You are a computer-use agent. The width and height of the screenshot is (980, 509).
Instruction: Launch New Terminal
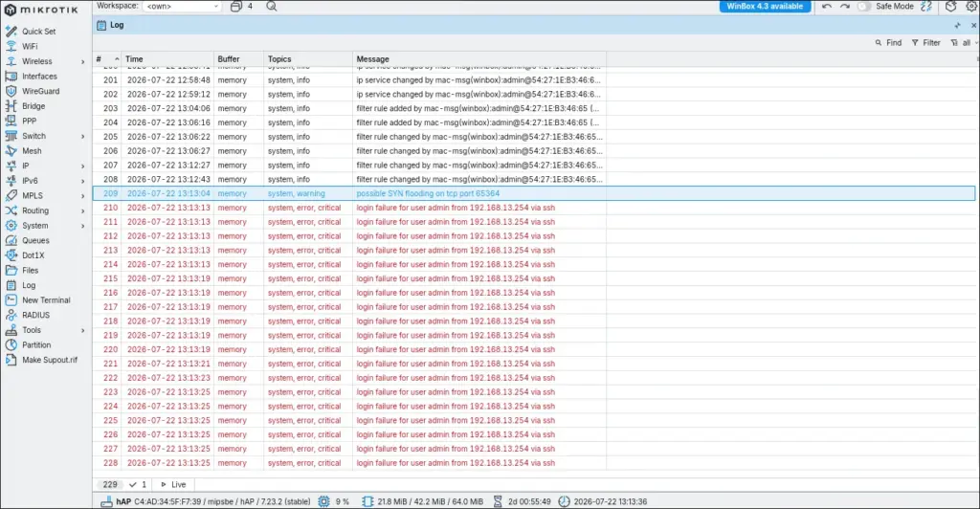(46, 300)
